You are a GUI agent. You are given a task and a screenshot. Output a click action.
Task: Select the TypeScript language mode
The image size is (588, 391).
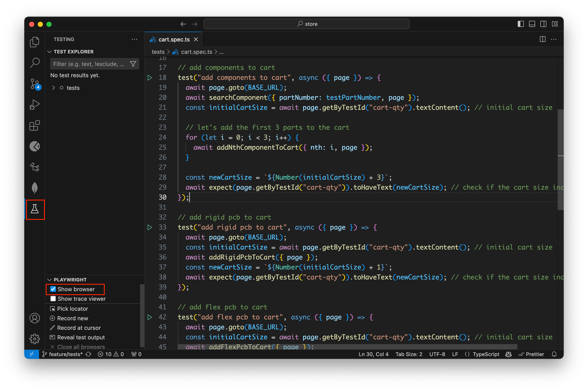point(486,354)
